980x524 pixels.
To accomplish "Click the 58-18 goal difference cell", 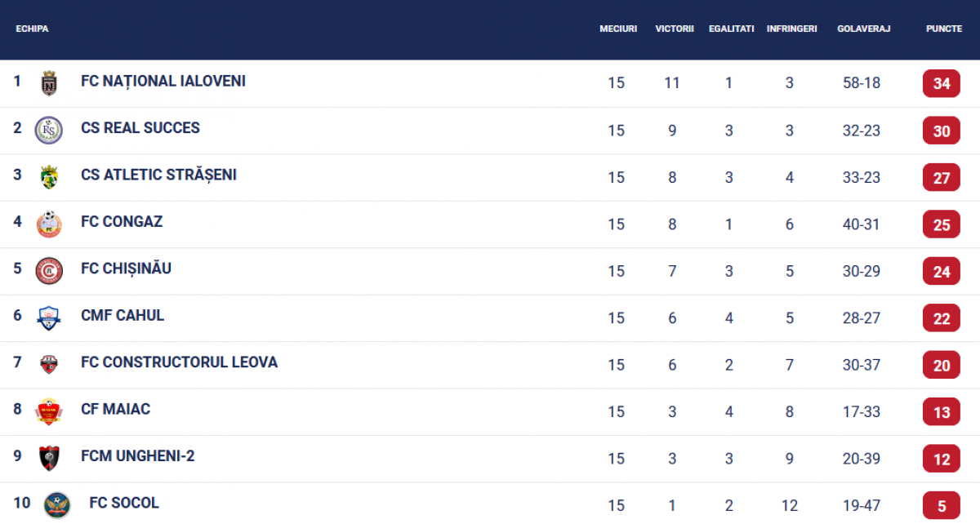I will tap(862, 83).
